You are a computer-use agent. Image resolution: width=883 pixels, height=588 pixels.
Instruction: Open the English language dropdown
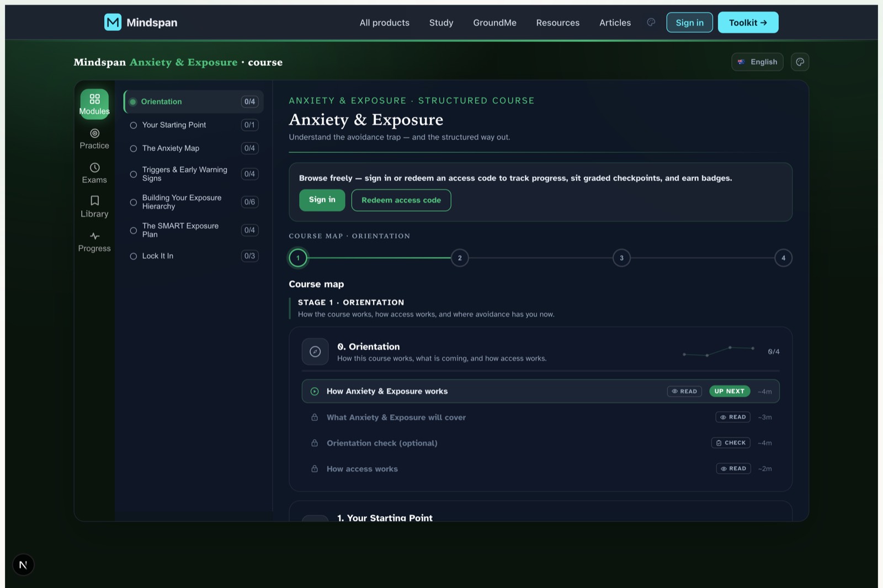click(757, 62)
